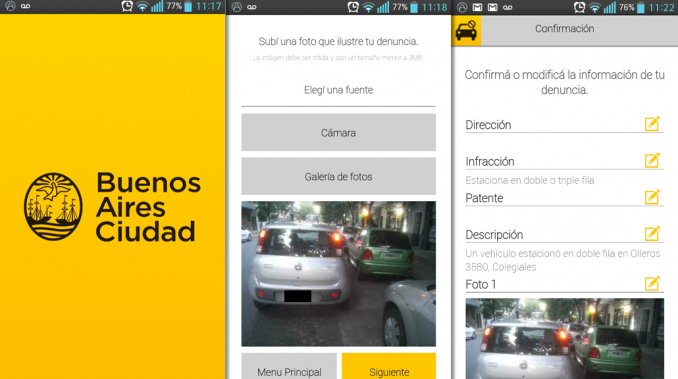Viewport: 678px width, 379px height.
Task: Select the Confirmación header title
Action: (564, 29)
